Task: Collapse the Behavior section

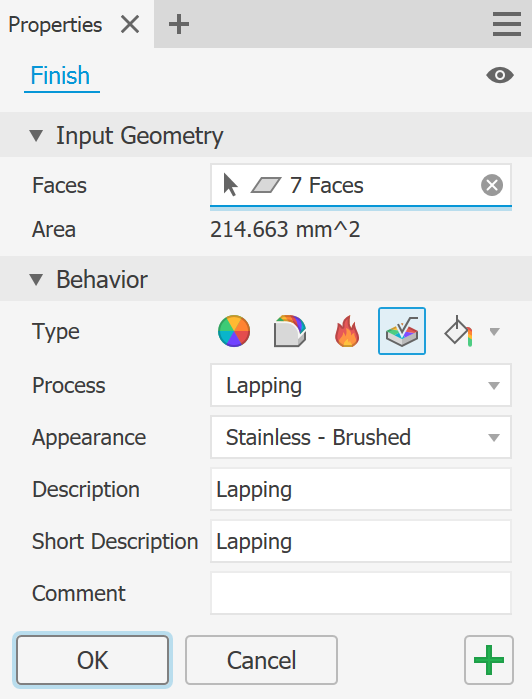Action: click(36, 280)
